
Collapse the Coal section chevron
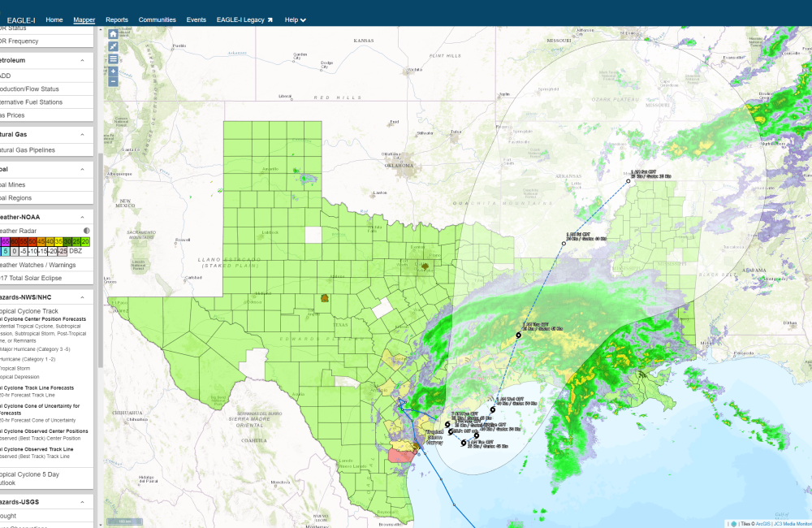tap(82, 170)
